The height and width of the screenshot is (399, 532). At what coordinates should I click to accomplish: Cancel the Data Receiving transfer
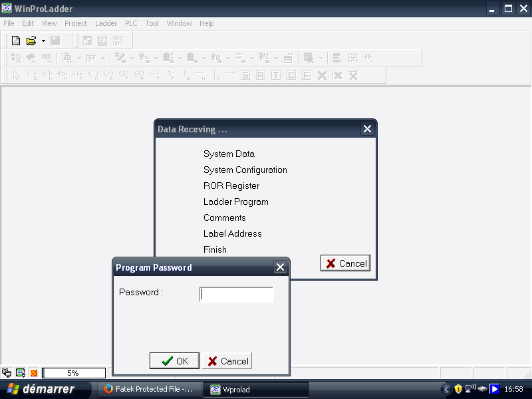click(345, 263)
